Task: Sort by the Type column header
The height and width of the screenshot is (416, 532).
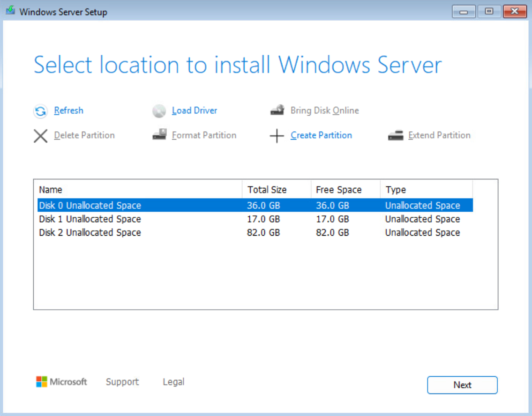Action: [427, 190]
